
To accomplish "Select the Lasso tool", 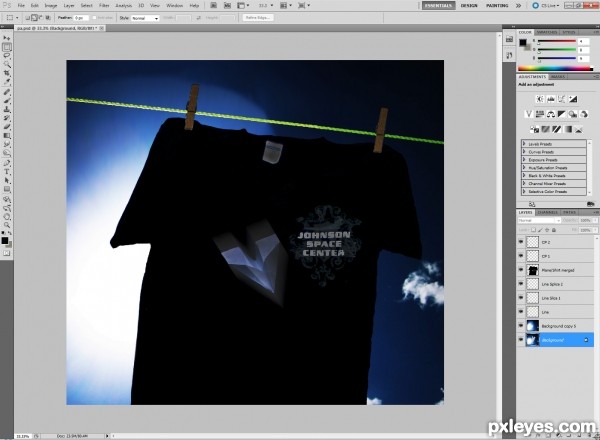I will (x=7, y=56).
